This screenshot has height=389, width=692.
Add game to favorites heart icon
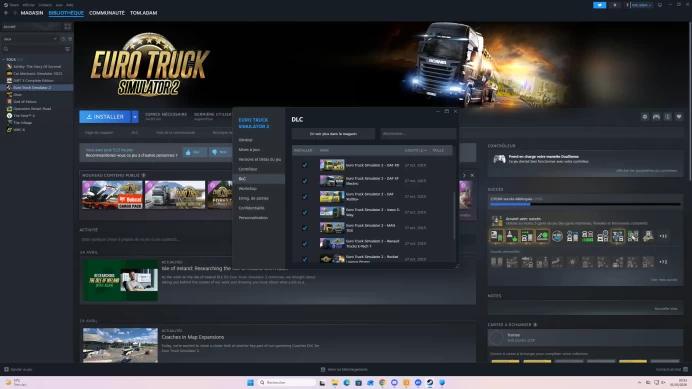[x=679, y=117]
